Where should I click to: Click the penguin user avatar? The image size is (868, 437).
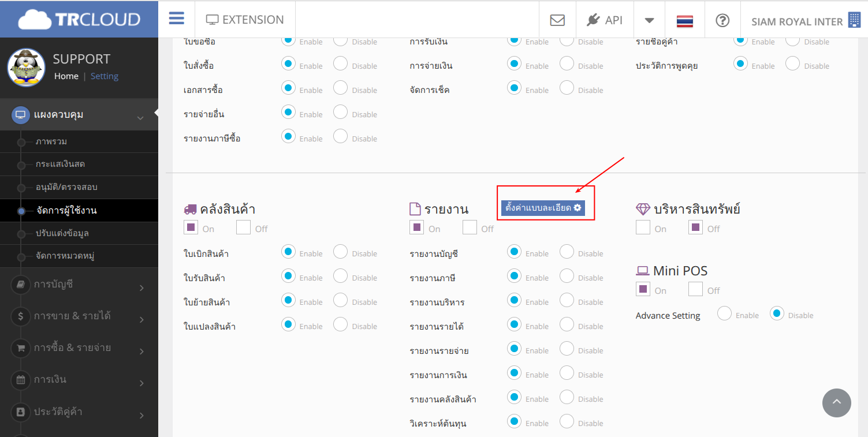pyautogui.click(x=26, y=67)
